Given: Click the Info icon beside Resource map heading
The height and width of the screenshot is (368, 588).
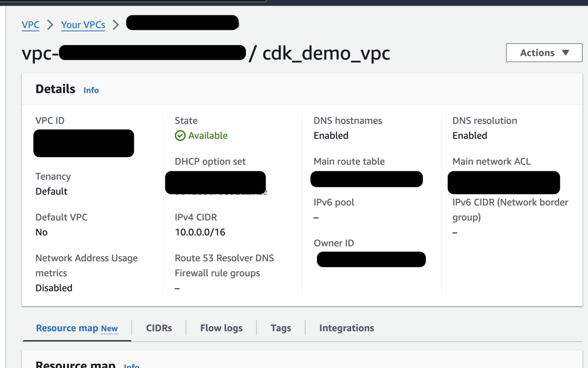Looking at the screenshot, I should (x=131, y=366).
